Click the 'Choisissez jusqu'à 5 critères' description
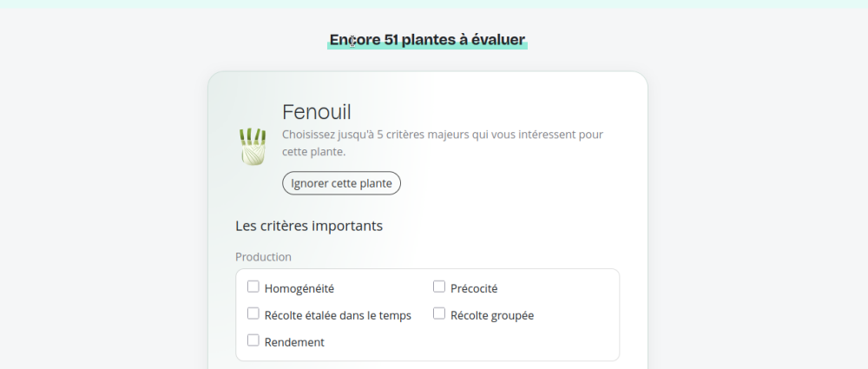Screen dimensions: 868x369 (443, 143)
